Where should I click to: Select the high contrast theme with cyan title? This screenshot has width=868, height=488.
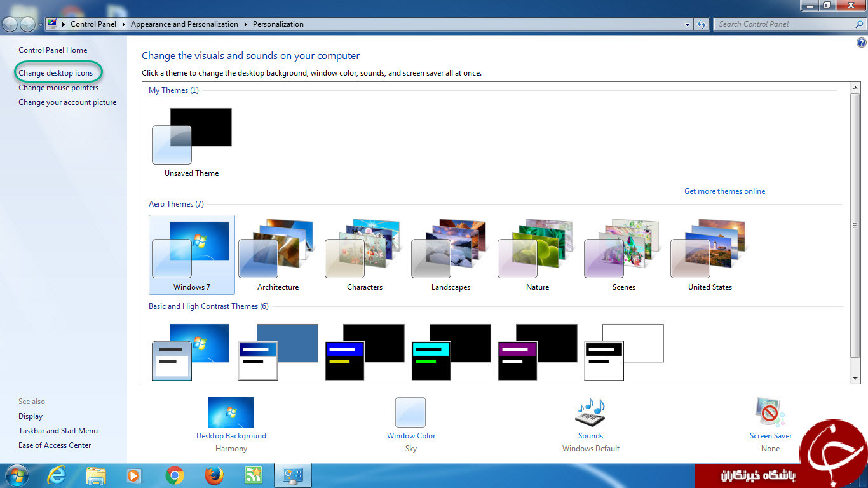point(451,352)
